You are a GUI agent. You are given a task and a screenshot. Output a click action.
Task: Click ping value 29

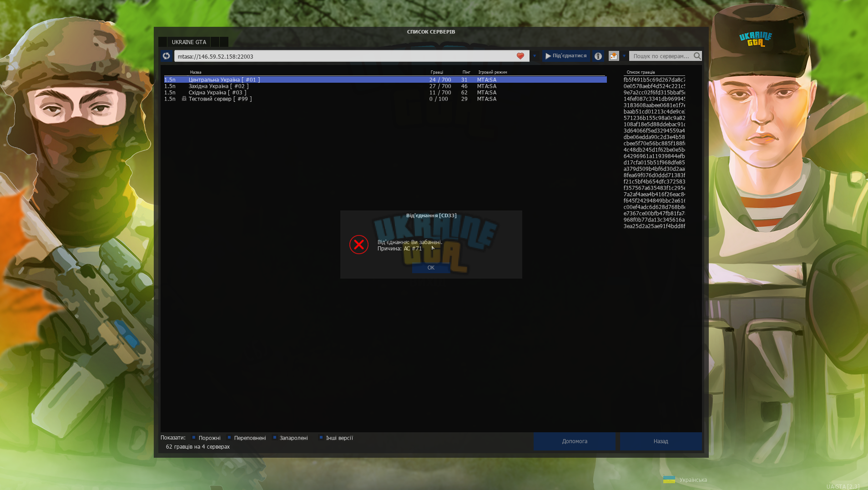[464, 99]
